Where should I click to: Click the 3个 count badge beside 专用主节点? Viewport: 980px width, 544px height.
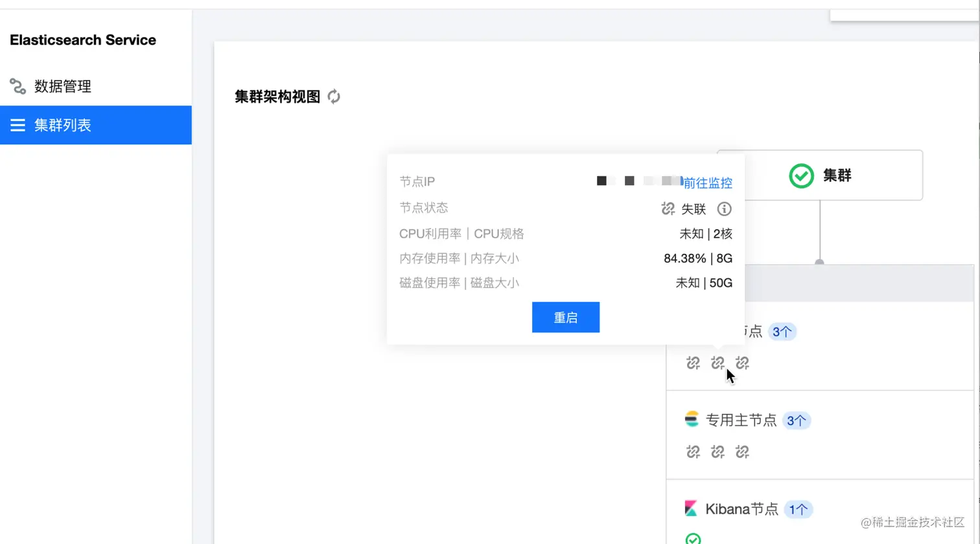tap(797, 420)
